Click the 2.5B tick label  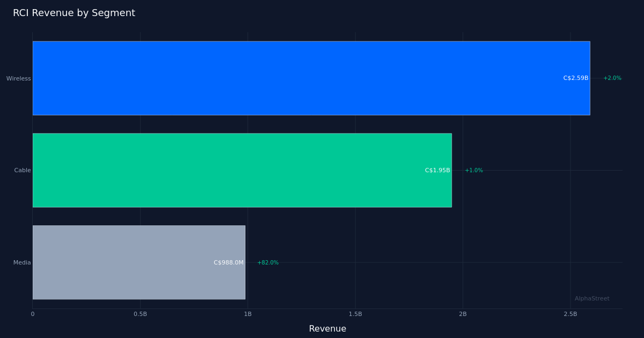coord(570,314)
